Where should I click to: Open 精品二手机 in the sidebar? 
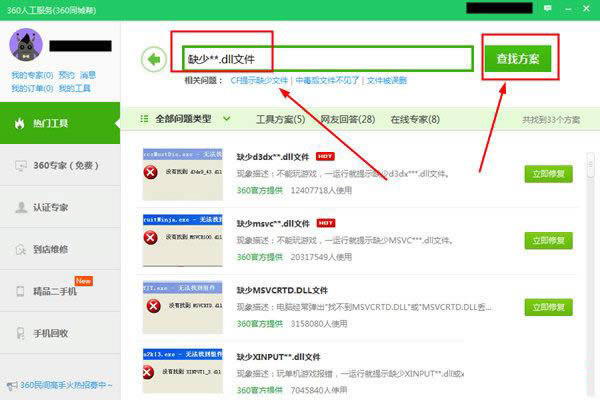58,291
